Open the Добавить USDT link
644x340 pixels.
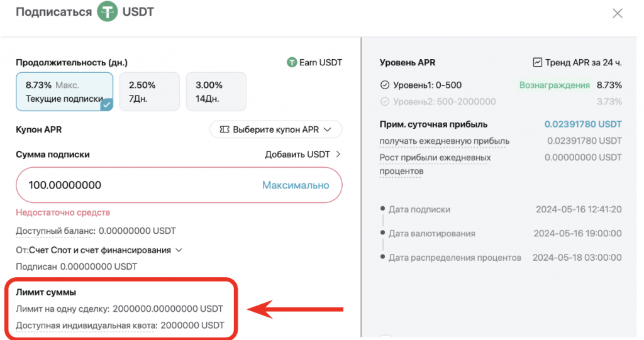(297, 154)
